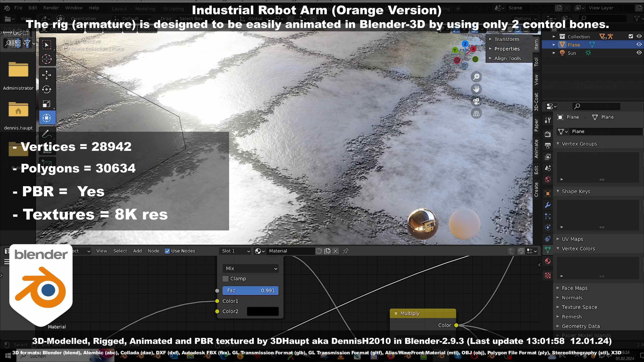Enable the Clamp checkbox in Mix node
Screen dimensions: 644x362
pos(226,279)
